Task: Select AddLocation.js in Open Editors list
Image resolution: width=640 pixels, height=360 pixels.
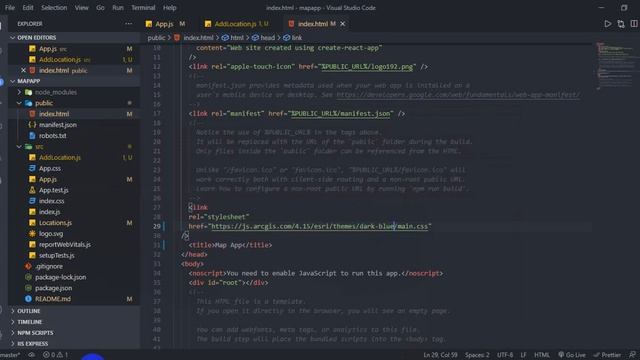Action: (x=60, y=60)
